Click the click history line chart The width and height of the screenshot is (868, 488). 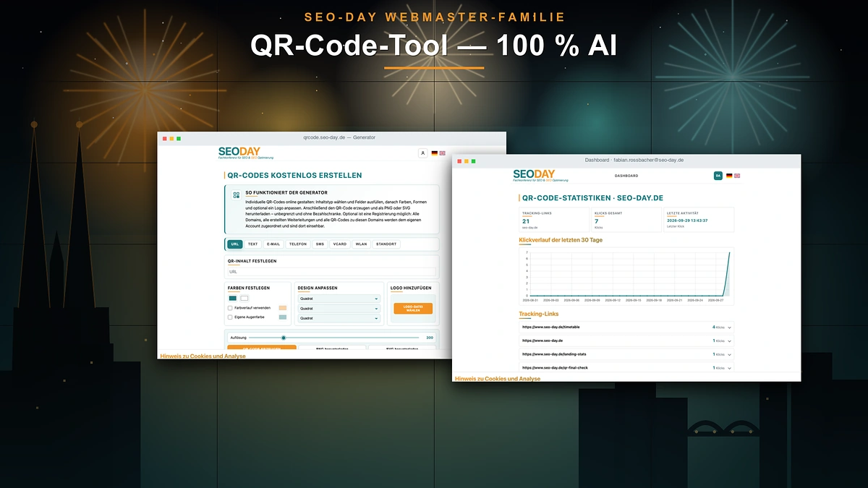(626, 275)
